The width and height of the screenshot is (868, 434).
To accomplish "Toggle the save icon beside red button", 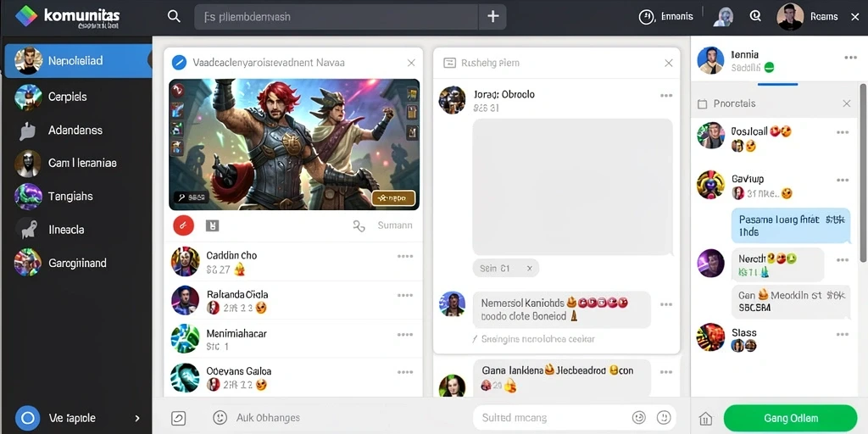I will [213, 225].
